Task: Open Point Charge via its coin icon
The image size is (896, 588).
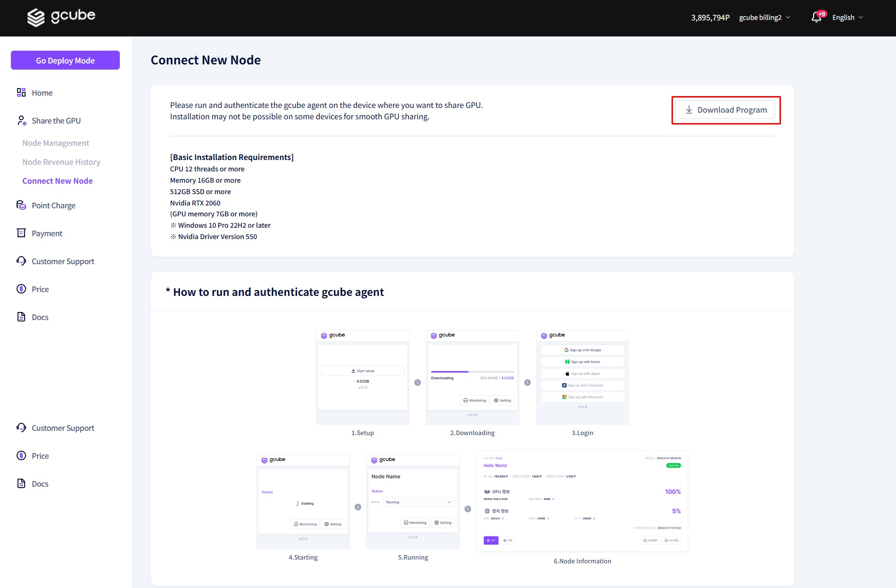Action: 21,205
